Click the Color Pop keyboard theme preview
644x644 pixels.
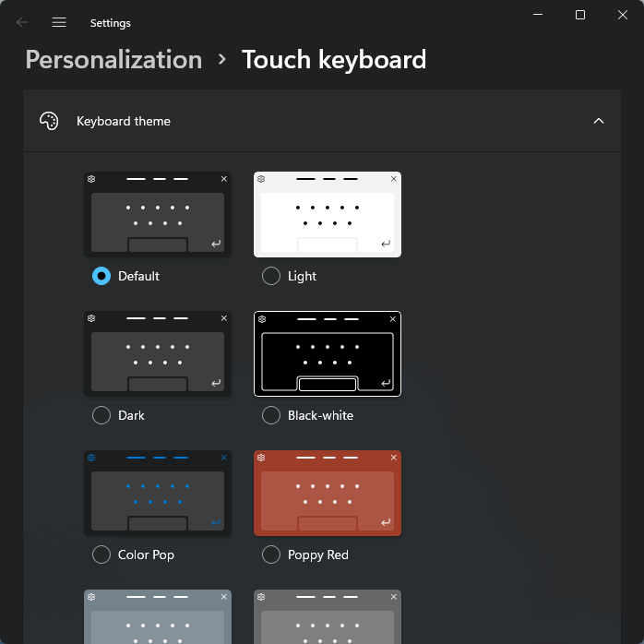coord(158,493)
